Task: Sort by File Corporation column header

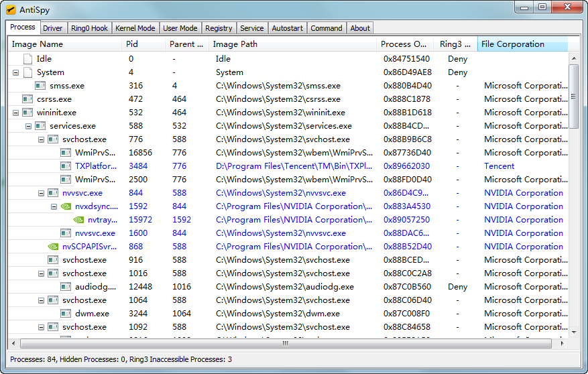Action: (522, 44)
